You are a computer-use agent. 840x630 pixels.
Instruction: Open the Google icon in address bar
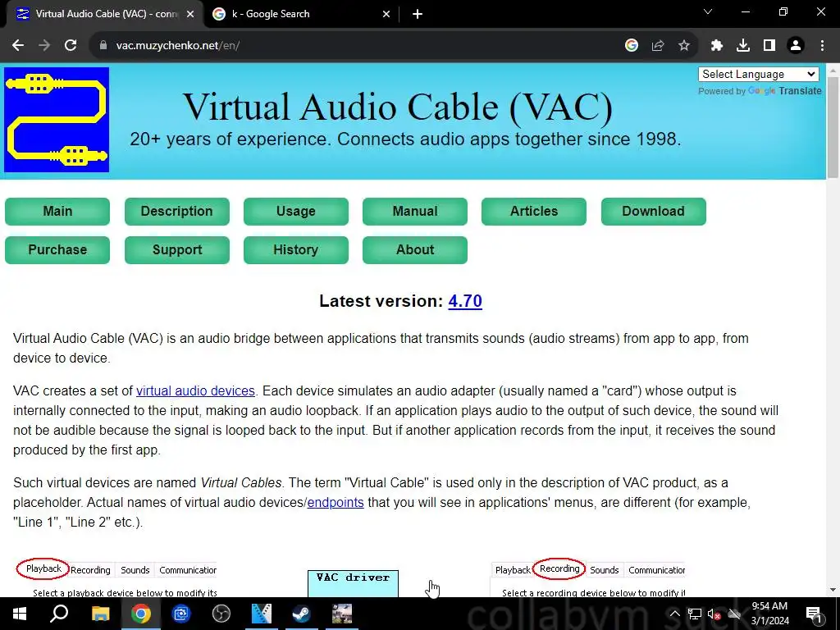(632, 46)
